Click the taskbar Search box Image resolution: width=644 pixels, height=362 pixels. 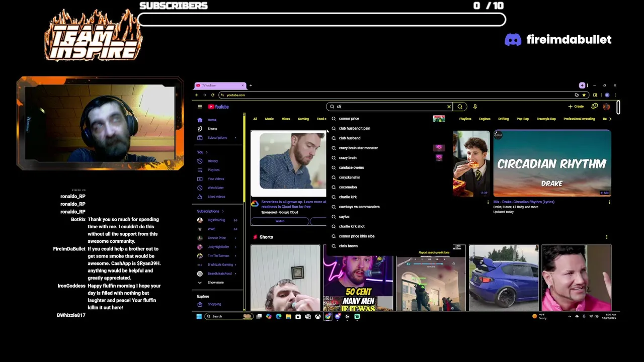tap(228, 316)
